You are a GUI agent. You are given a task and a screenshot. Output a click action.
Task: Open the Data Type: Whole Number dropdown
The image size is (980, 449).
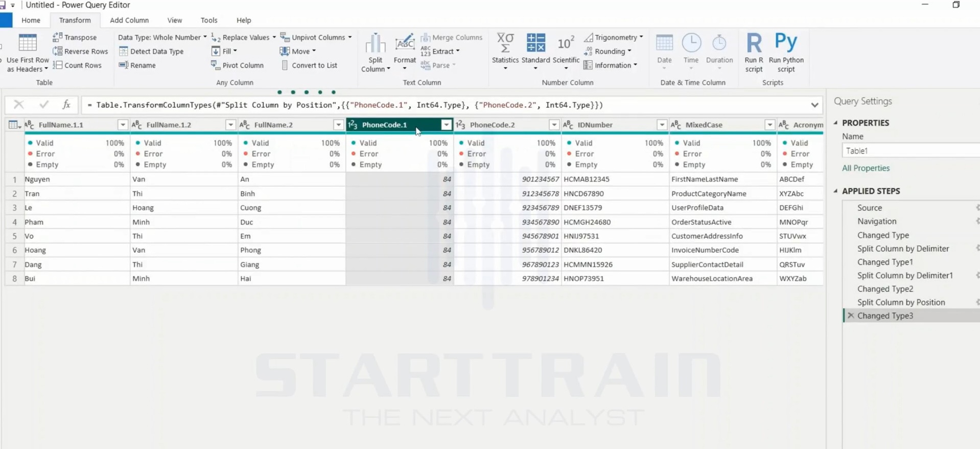point(162,37)
